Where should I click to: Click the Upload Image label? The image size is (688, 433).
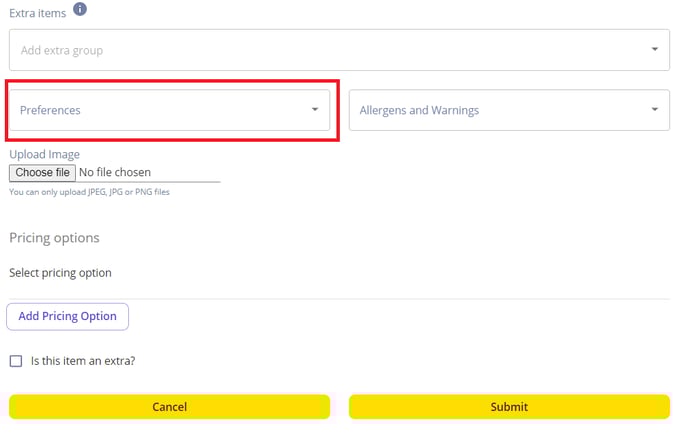coord(45,154)
